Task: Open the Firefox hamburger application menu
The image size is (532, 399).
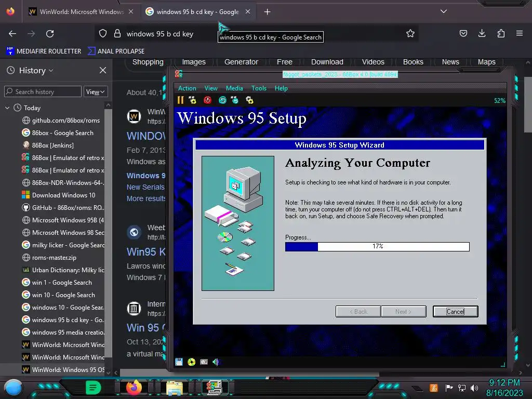Action: [519, 34]
